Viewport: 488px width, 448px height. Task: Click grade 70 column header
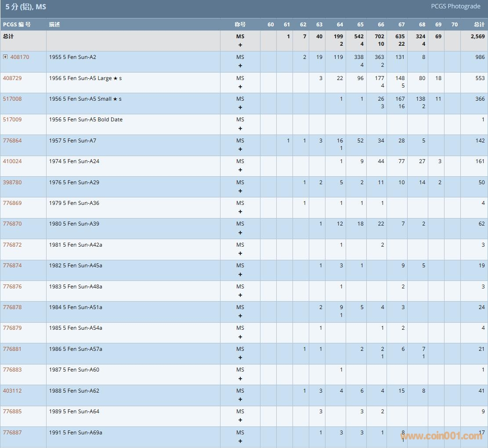(455, 25)
